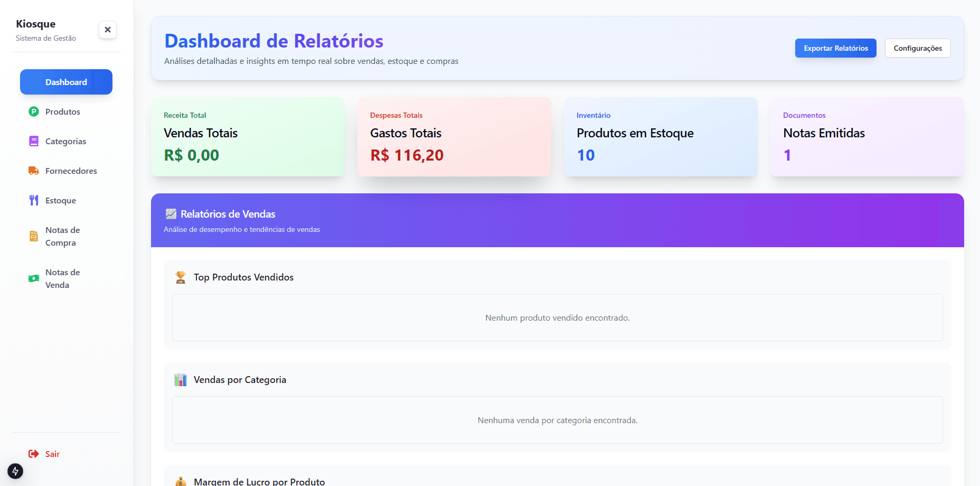This screenshot has width=980, height=486.
Task: Click the money icon beside Notas de Venda
Action: [x=33, y=278]
